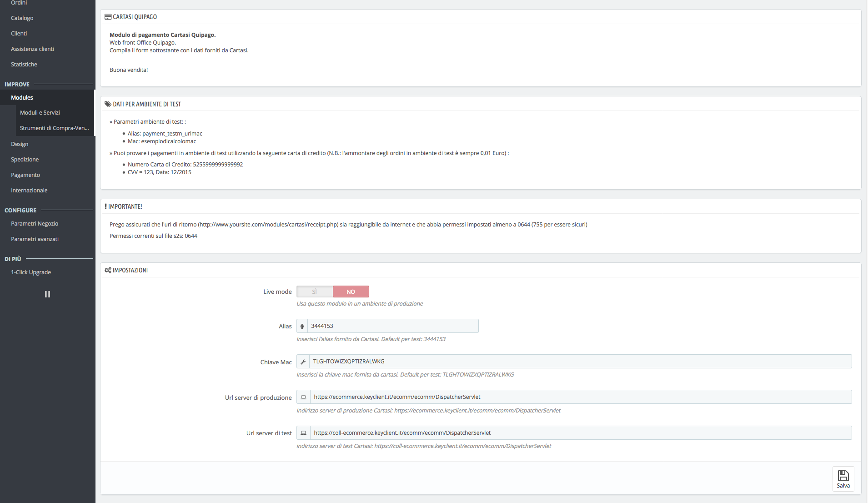Click the tags icon beside Dati per ambiente di test

[108, 104]
